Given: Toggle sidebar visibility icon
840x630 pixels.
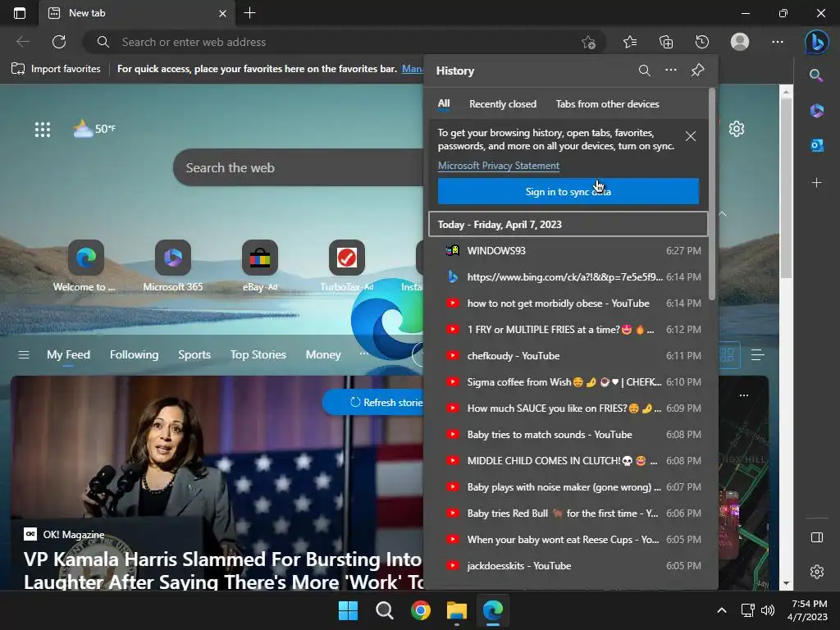Looking at the screenshot, I should [816, 537].
